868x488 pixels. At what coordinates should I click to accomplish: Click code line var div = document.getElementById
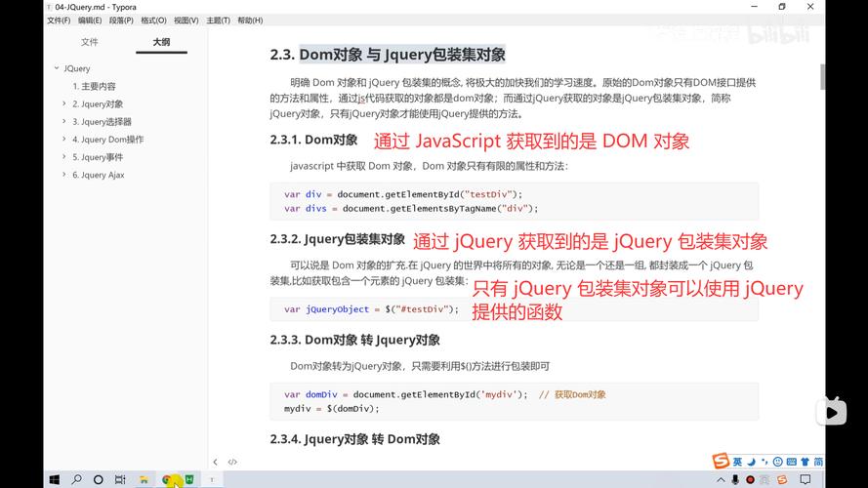click(x=403, y=194)
